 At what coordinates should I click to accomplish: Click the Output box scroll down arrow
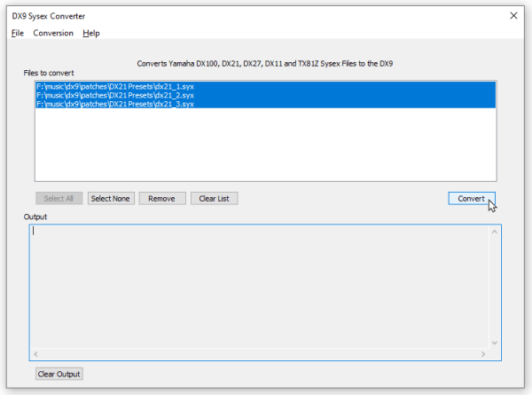(x=494, y=344)
